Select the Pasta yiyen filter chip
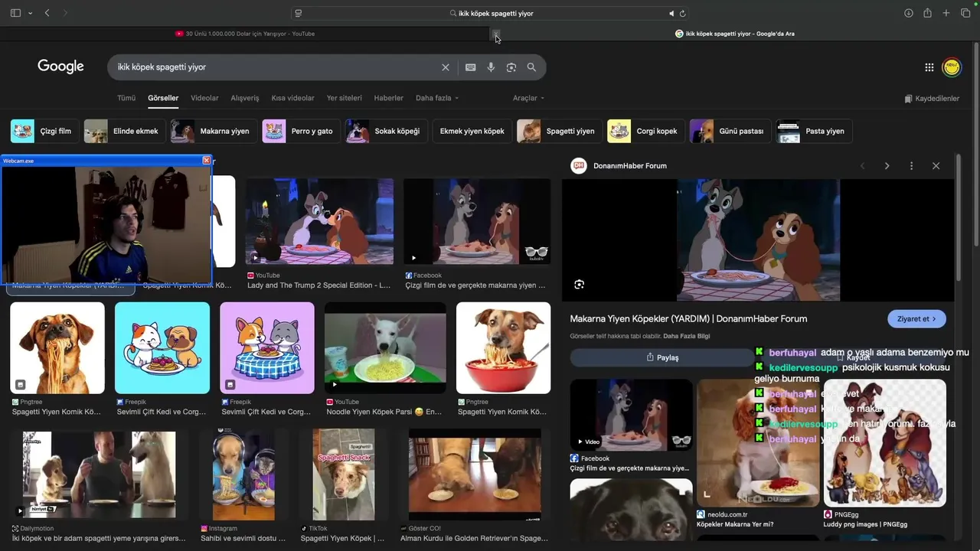Viewport: 980px width, 551px height. tap(814, 131)
